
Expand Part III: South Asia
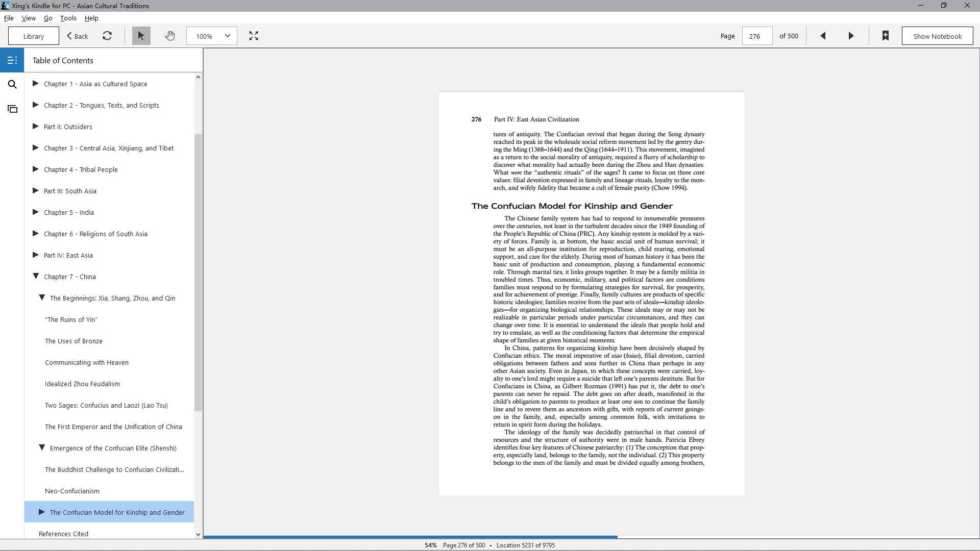(36, 190)
